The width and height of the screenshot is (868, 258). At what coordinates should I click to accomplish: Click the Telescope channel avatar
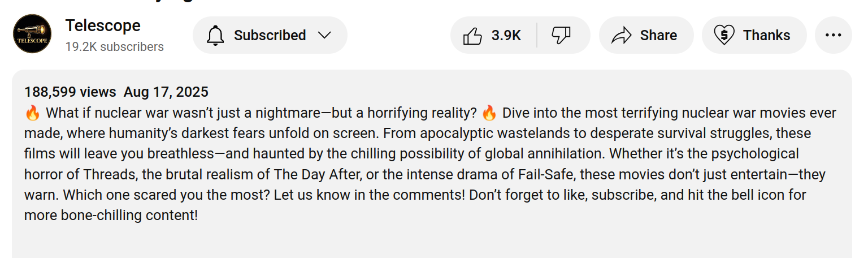point(32,35)
